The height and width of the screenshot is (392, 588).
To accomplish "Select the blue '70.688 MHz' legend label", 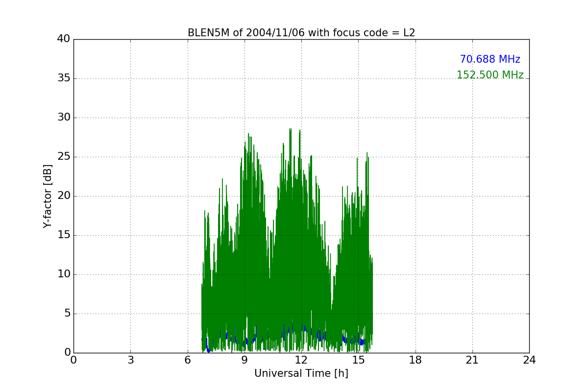I will [x=490, y=59].
